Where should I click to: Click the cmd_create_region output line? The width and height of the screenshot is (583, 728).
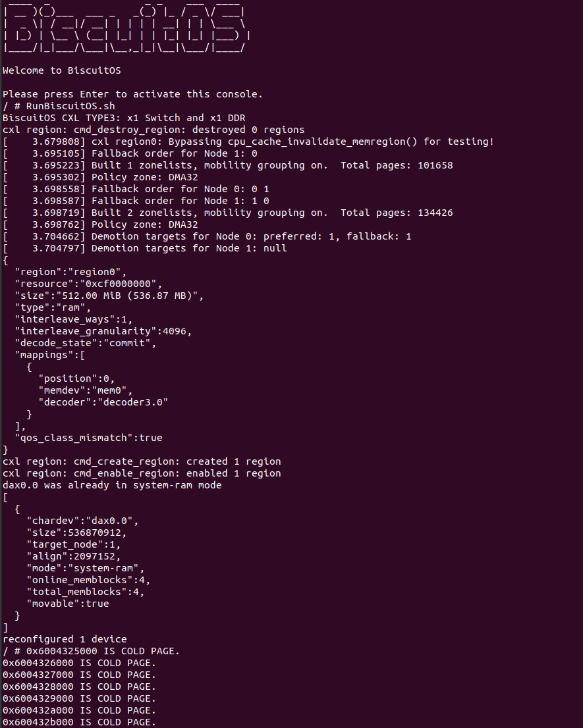pyautogui.click(x=142, y=461)
